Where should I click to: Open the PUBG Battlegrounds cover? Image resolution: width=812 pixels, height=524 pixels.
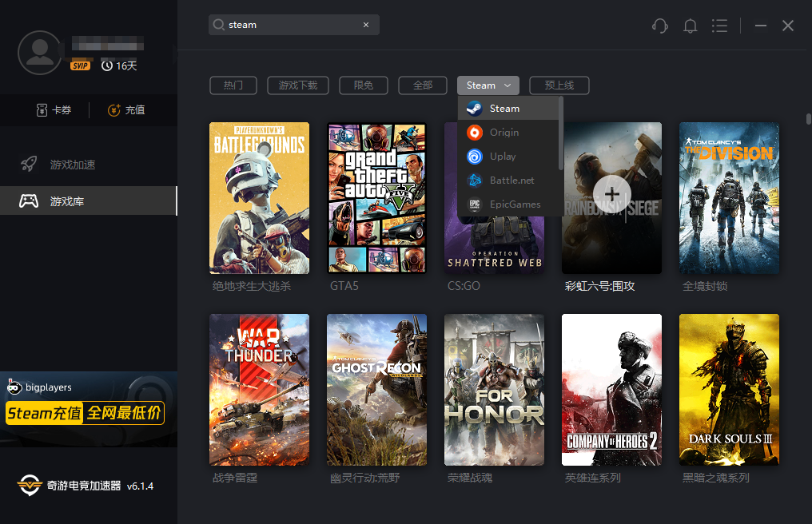[259, 198]
